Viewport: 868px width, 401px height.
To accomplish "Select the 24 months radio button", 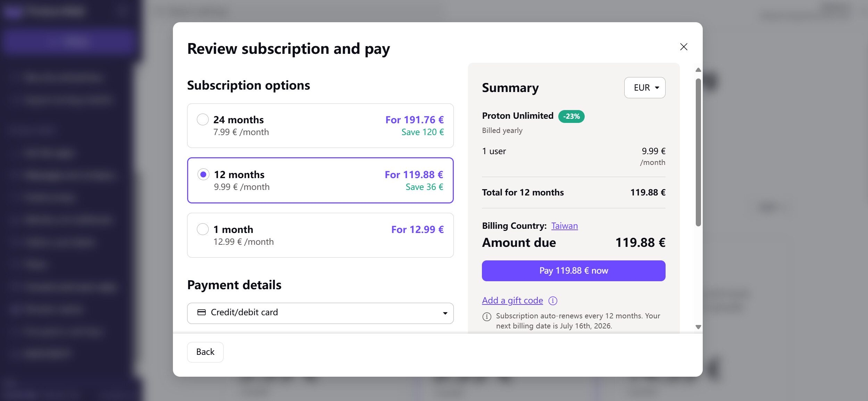I will [x=203, y=119].
